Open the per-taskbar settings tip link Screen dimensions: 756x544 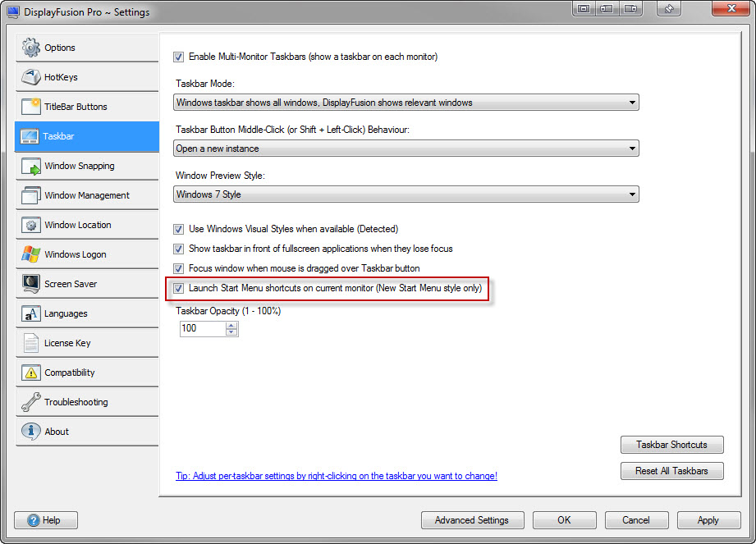(x=337, y=476)
